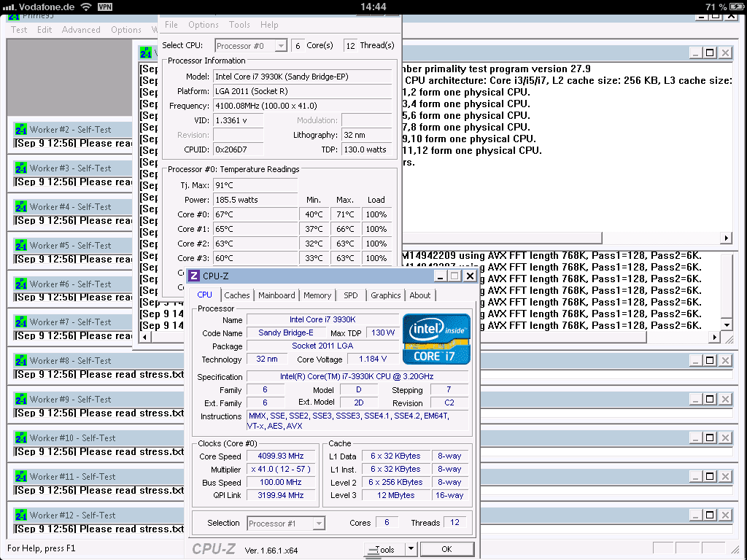Click the Worker #8 window icon
Screen dimensions: 747x560
[x=21, y=361]
